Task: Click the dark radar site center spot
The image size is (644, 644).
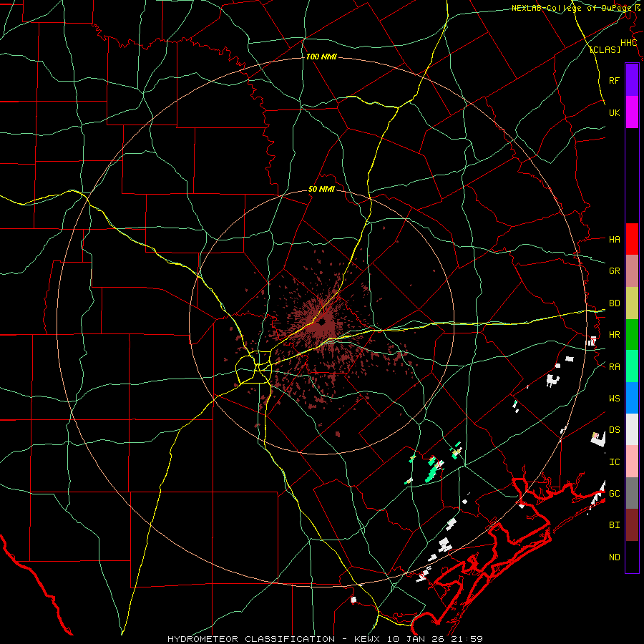Action: tap(321, 322)
